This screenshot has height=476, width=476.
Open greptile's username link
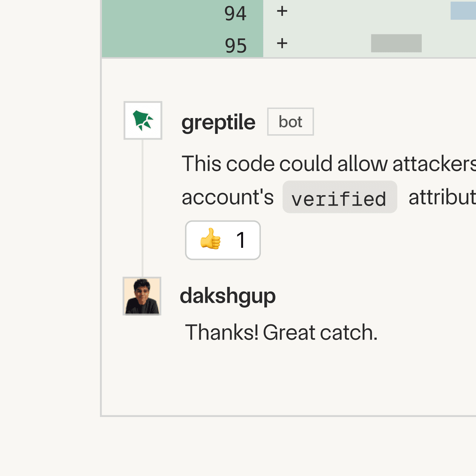[218, 122]
